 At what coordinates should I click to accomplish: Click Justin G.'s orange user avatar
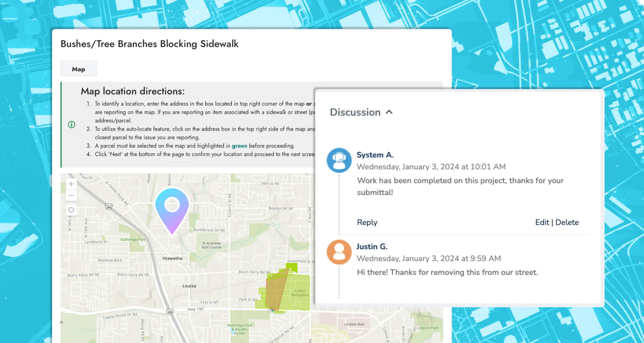[339, 252]
